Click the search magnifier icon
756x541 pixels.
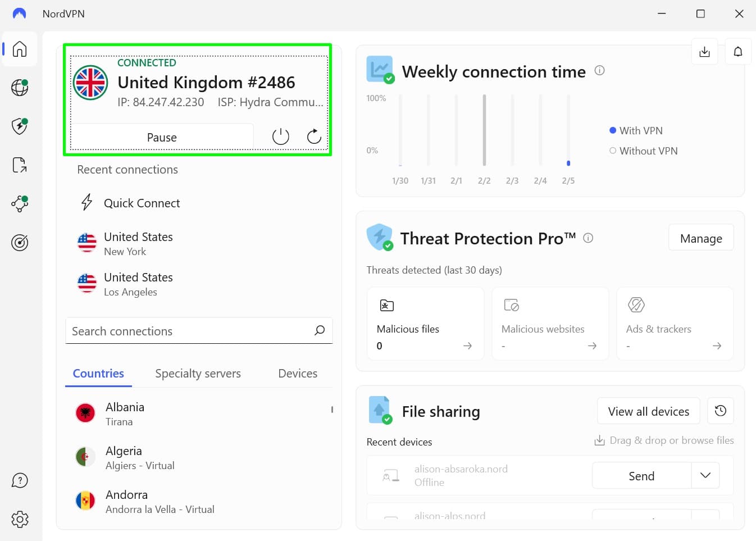(x=320, y=330)
